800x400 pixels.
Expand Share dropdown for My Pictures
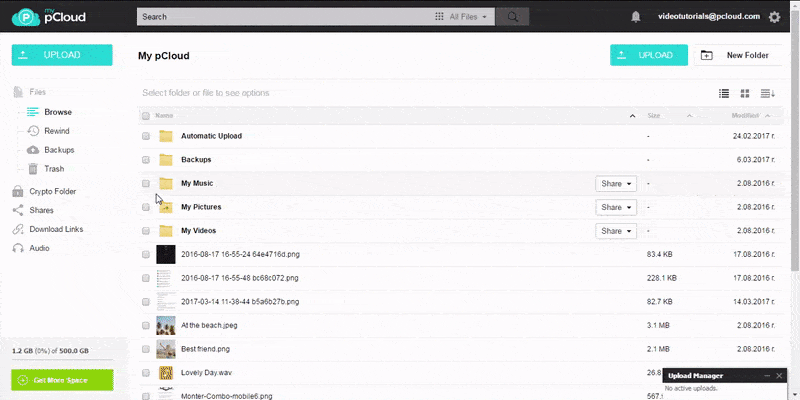[616, 207]
